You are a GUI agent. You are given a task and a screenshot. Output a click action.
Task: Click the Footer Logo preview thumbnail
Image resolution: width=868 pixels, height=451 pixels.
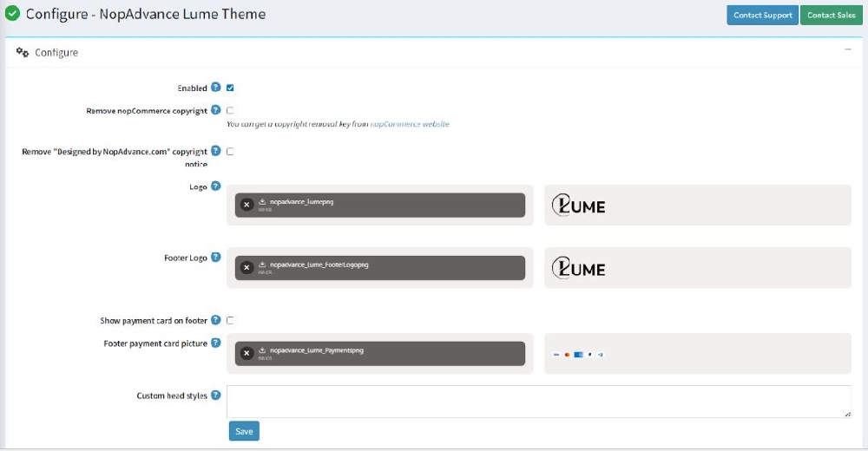(578, 268)
